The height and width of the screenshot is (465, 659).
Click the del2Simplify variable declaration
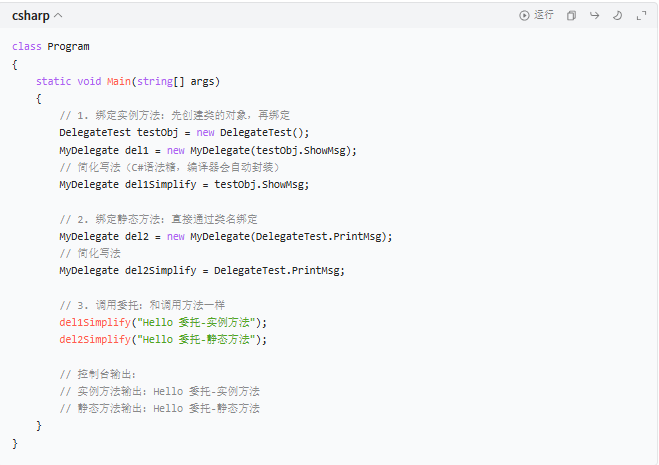pos(164,270)
